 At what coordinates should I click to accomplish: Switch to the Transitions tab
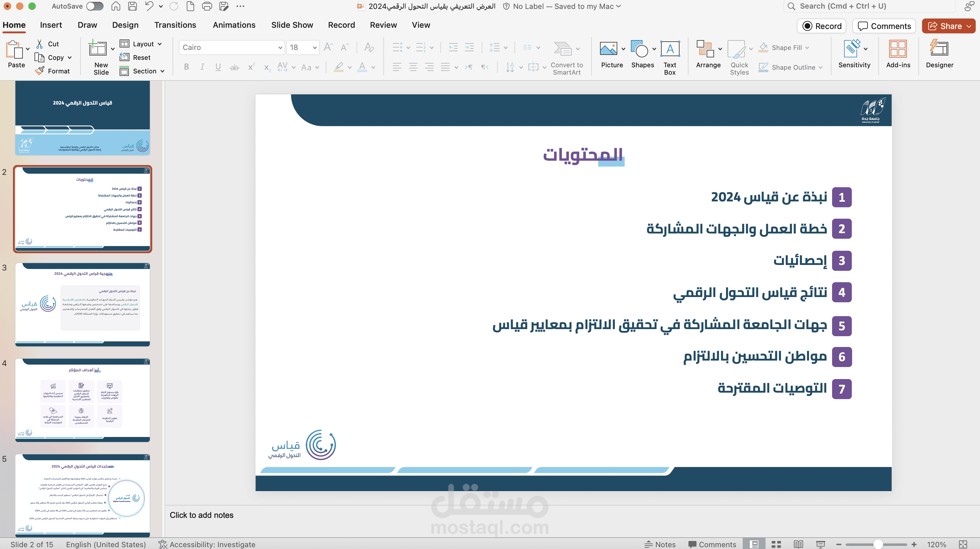click(175, 25)
